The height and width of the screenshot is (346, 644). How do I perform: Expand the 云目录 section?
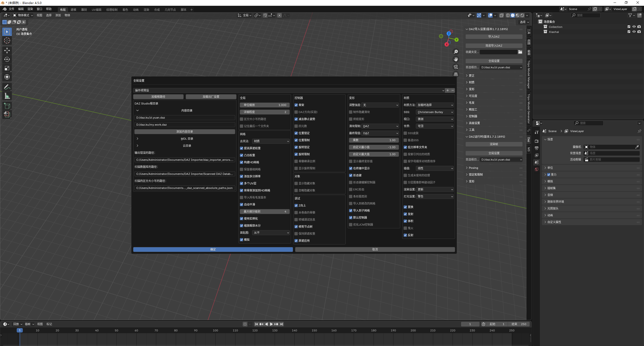click(x=137, y=146)
